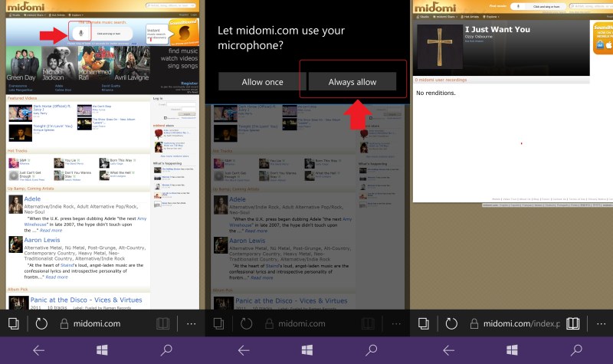Screen dimensions: 613x364
Task: Open more options ellipsis in left browser bar
Action: click(191, 323)
